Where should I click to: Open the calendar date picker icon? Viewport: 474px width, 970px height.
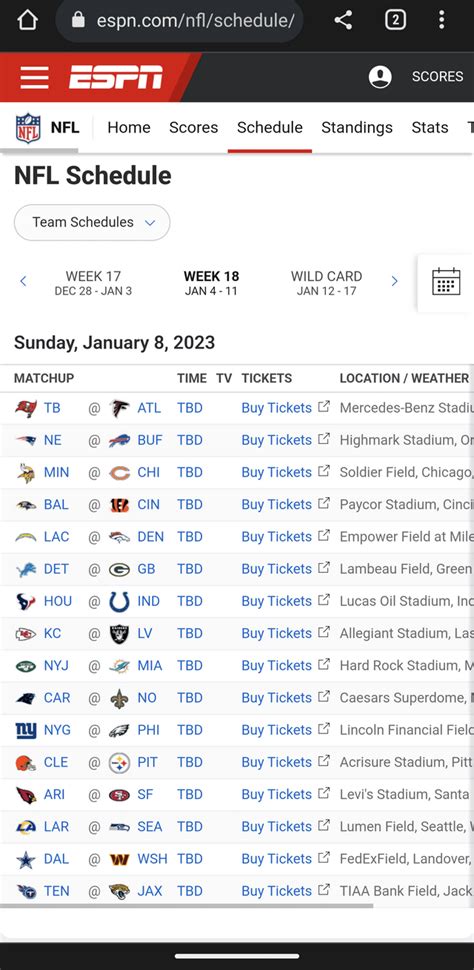[x=446, y=282]
